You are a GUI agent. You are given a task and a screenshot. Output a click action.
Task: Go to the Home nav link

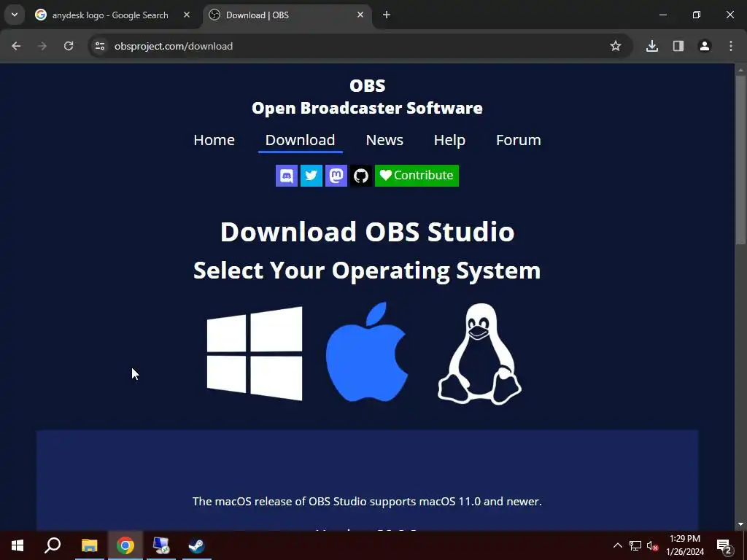click(214, 140)
